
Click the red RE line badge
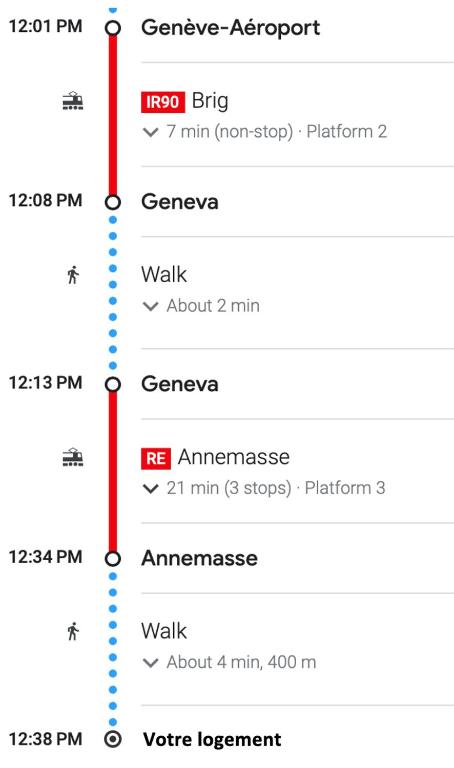point(156,458)
